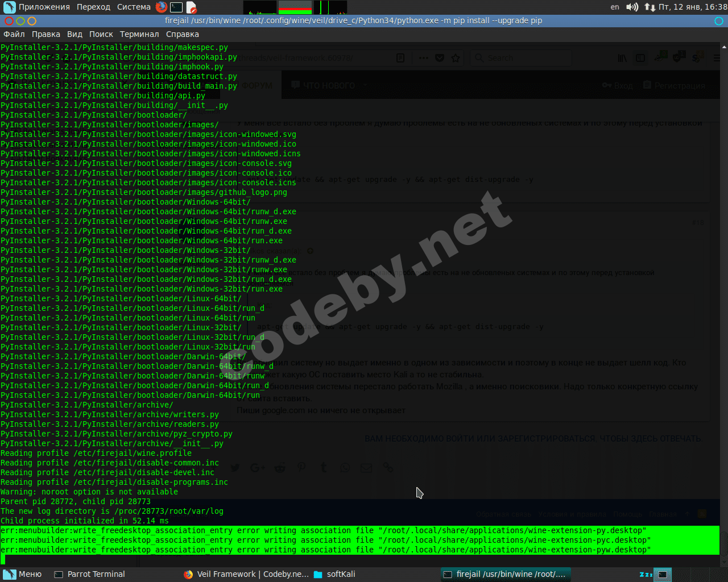Switch to Veil Framework Firefox taskbar window
This screenshot has height=582, width=728.
tap(246, 574)
